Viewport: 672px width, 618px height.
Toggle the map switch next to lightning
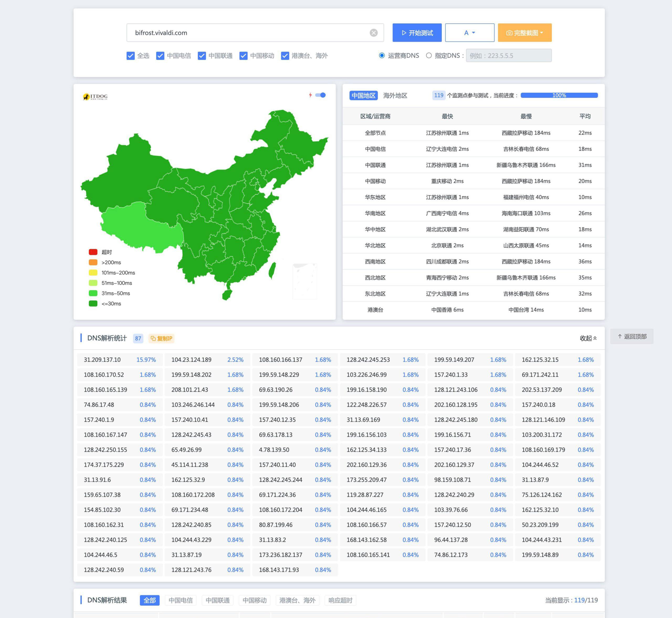point(321,95)
